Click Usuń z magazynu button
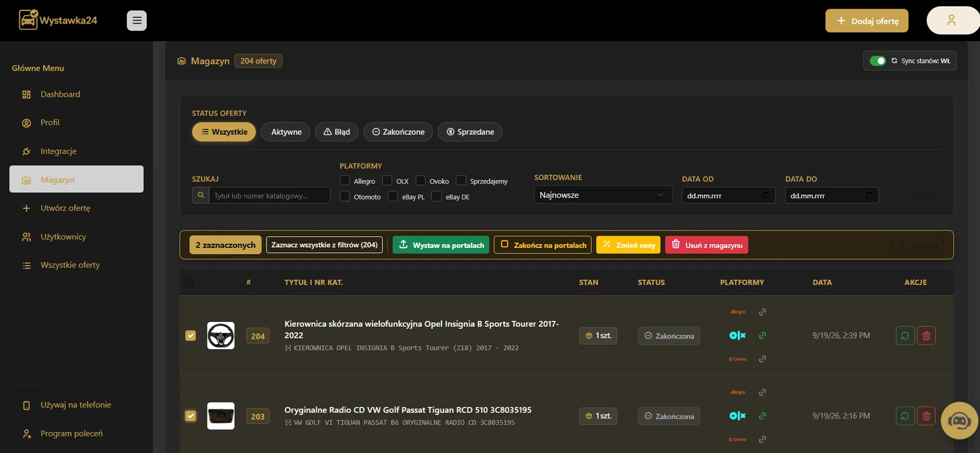This screenshot has width=980, height=453. (707, 245)
